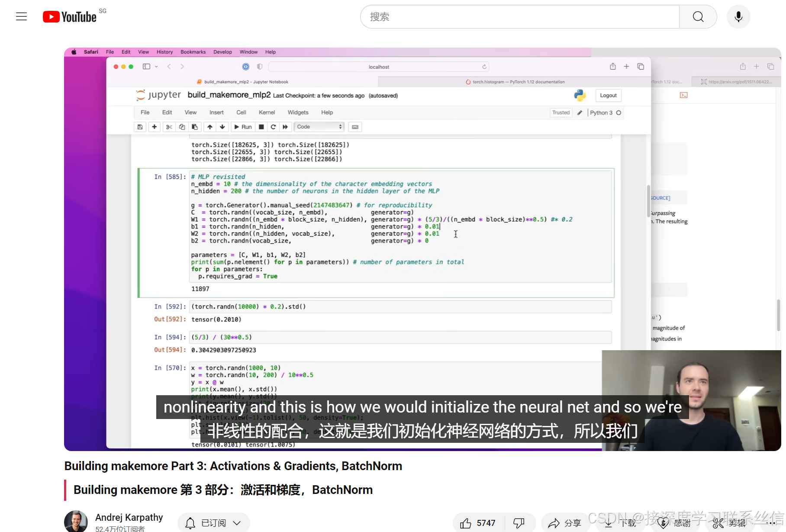Click the Python 3 kernel indicator
The width and height of the screenshot is (786, 532).
coord(605,113)
